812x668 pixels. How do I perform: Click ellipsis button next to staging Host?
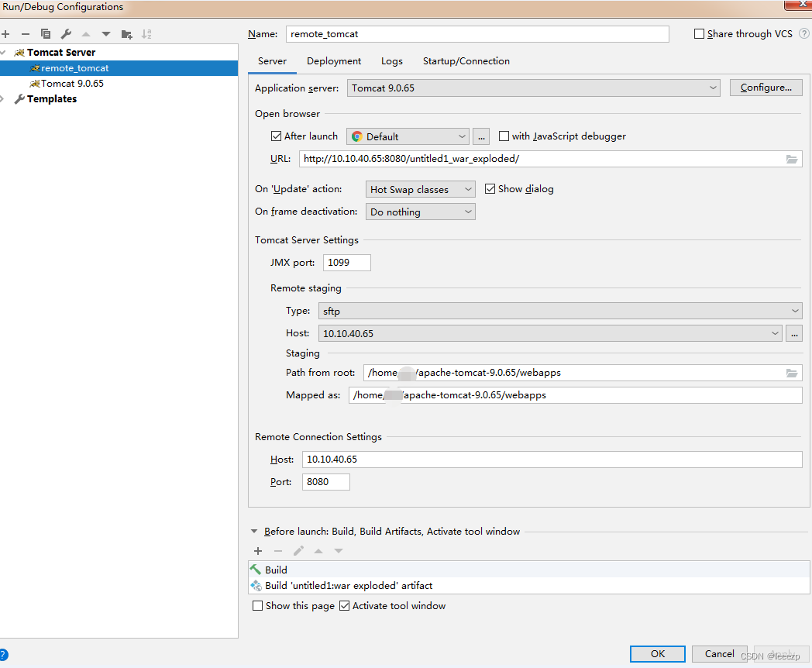(794, 333)
